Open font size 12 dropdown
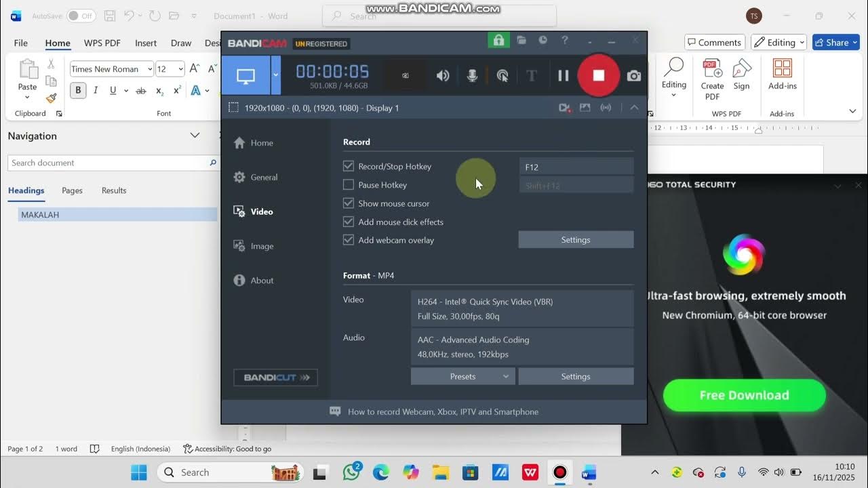 (x=180, y=69)
